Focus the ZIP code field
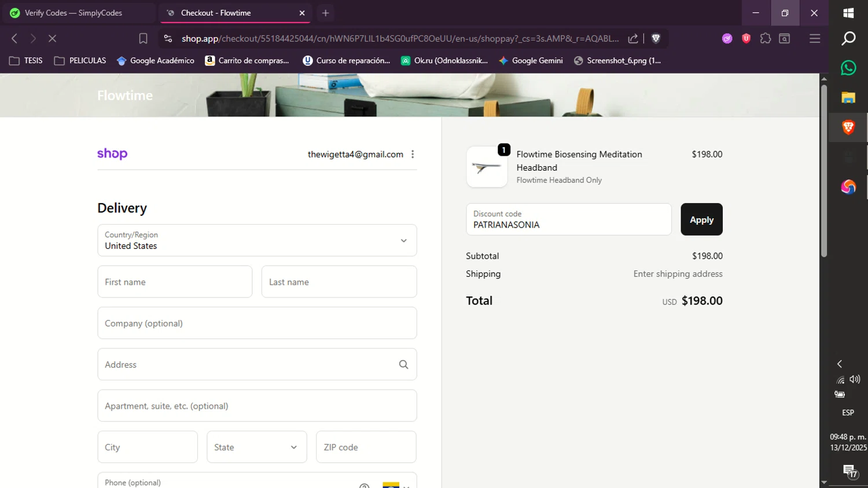The width and height of the screenshot is (868, 488). tap(366, 447)
